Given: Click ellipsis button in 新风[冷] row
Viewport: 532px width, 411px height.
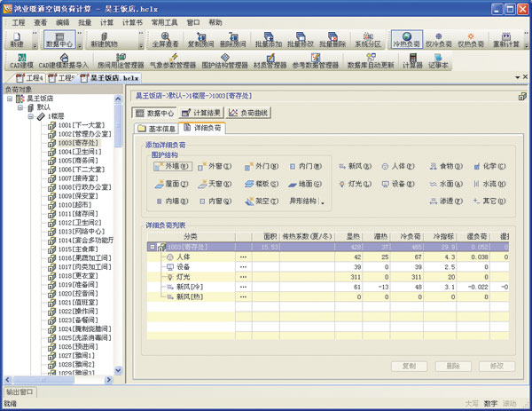Looking at the screenshot, I should click(243, 287).
